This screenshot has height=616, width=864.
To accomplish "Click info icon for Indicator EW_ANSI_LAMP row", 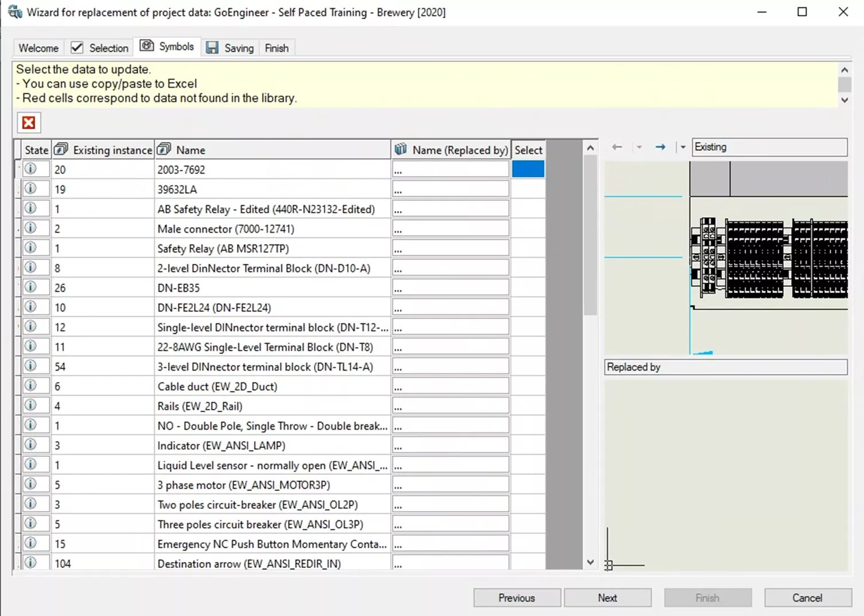I will [30, 445].
